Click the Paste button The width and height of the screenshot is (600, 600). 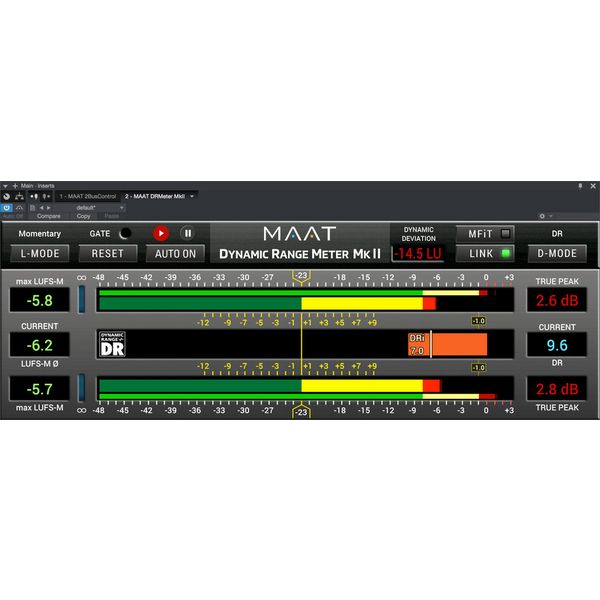[x=111, y=216]
